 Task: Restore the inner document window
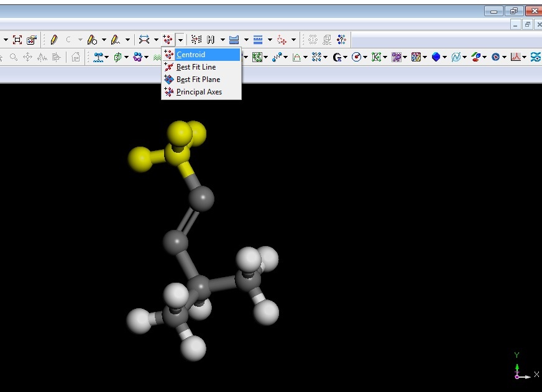(528, 24)
